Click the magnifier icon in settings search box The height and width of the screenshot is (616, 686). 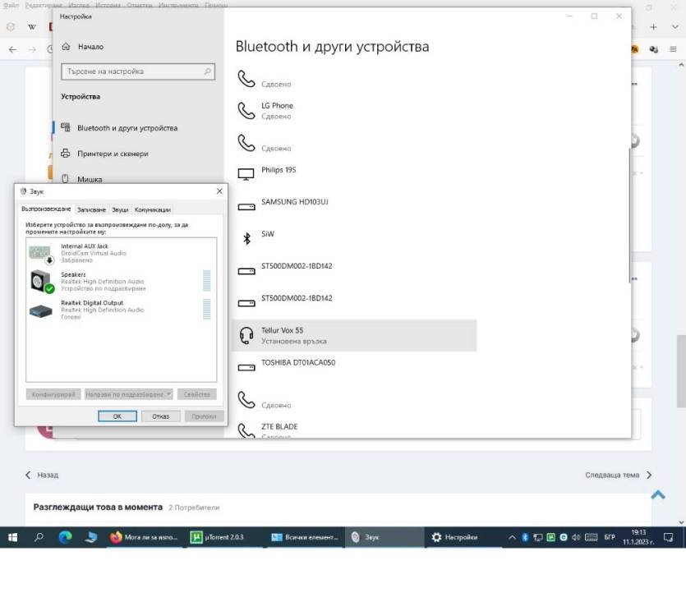click(207, 71)
